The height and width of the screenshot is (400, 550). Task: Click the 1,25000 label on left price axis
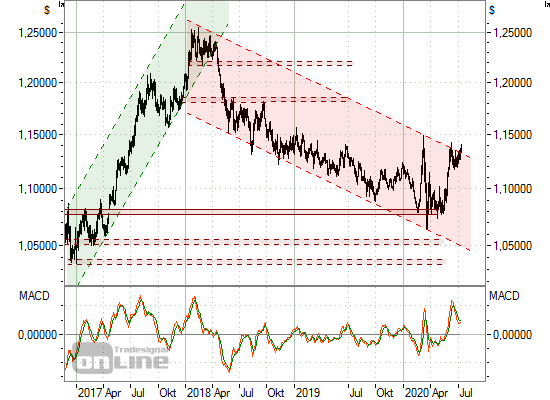point(38,33)
